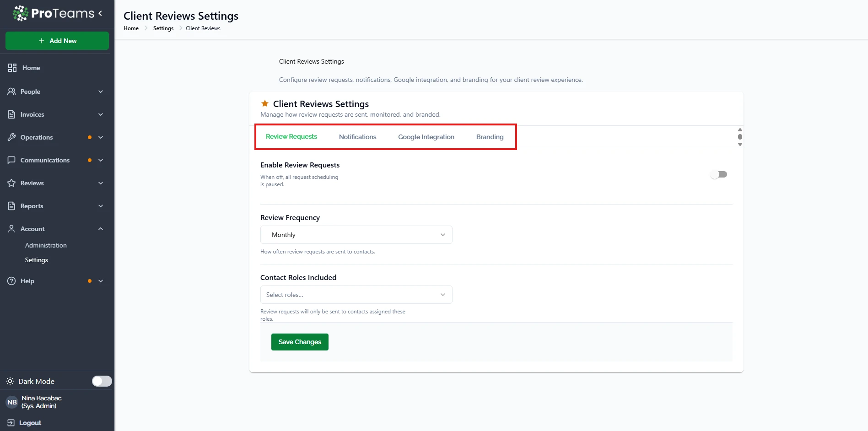Viewport: 868px width, 431px height.
Task: Collapse the Account sidebar section chevron
Action: pyautogui.click(x=101, y=229)
